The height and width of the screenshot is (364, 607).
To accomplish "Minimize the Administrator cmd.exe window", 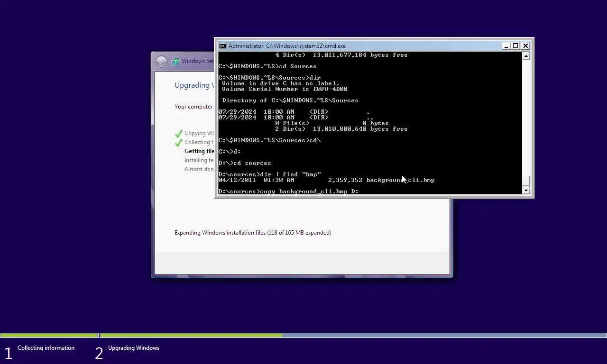I will (506, 46).
